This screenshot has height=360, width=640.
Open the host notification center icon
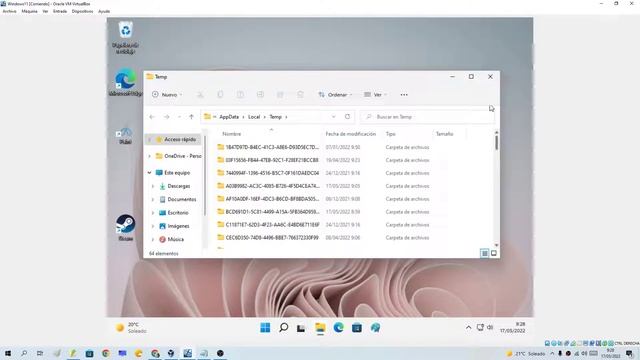(x=630, y=353)
